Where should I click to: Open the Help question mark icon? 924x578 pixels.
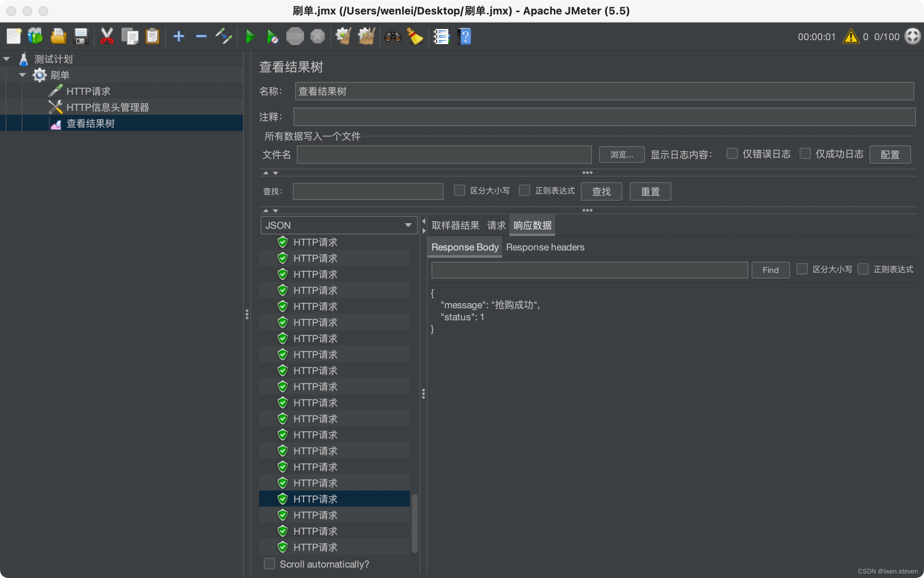click(464, 37)
